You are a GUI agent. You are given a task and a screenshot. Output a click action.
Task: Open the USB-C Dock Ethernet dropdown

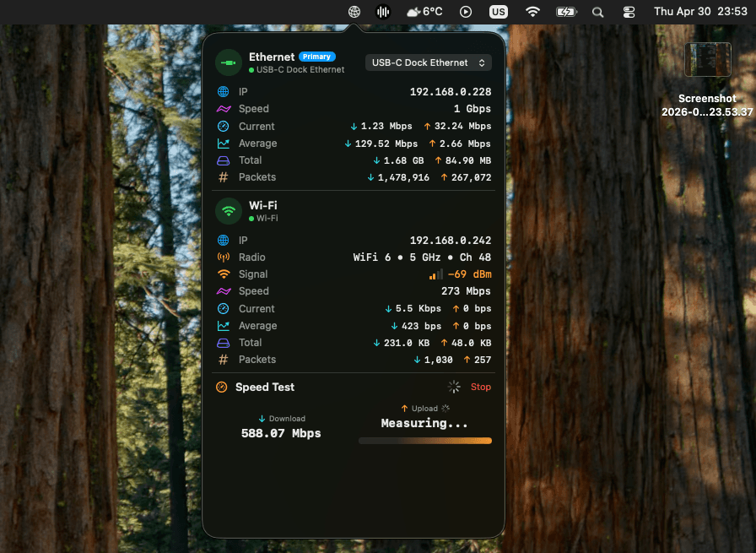[x=429, y=62]
